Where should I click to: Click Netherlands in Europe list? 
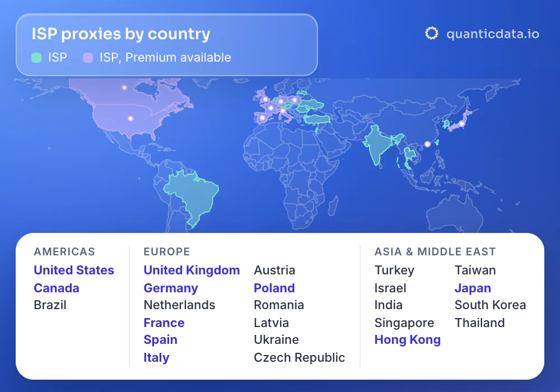coord(179,305)
